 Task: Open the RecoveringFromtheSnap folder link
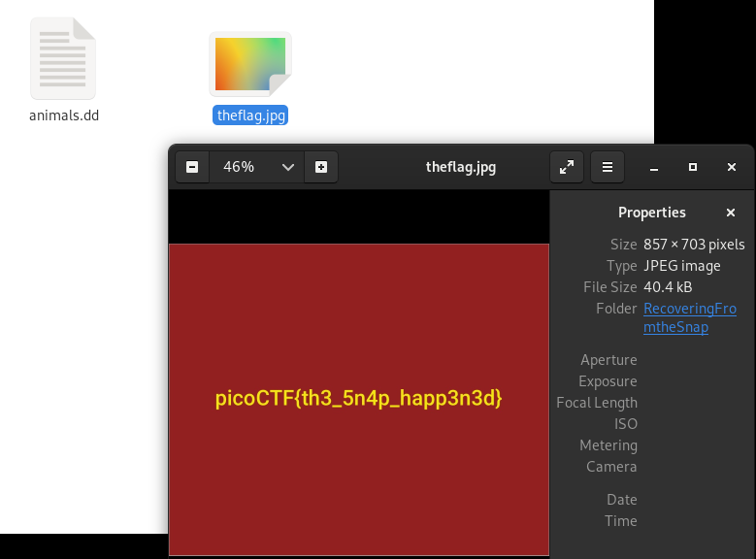click(x=690, y=318)
